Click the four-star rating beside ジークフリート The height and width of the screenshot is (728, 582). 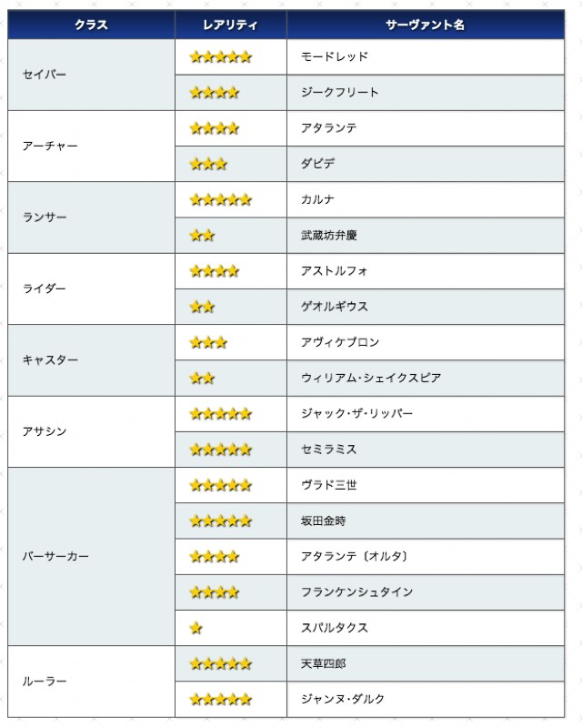pos(215,93)
